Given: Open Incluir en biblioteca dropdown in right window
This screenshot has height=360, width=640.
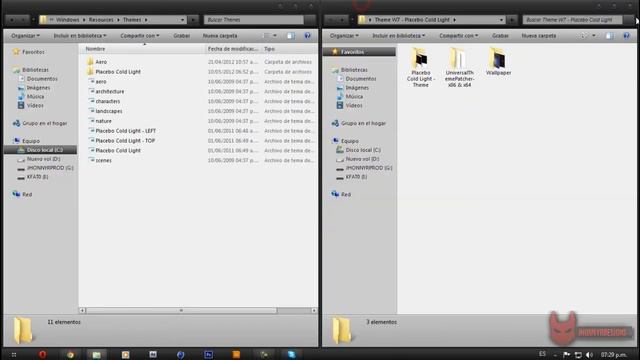Looking at the screenshot, I should tap(398, 36).
